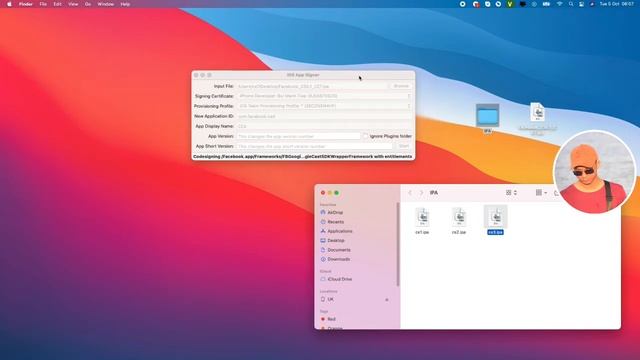Open the Help menu

pyautogui.click(x=125, y=4)
